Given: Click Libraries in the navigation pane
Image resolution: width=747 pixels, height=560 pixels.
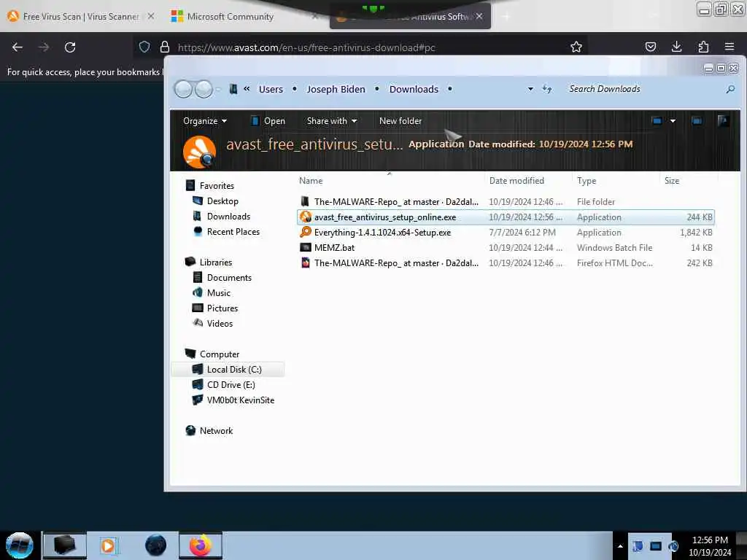Looking at the screenshot, I should 215,262.
